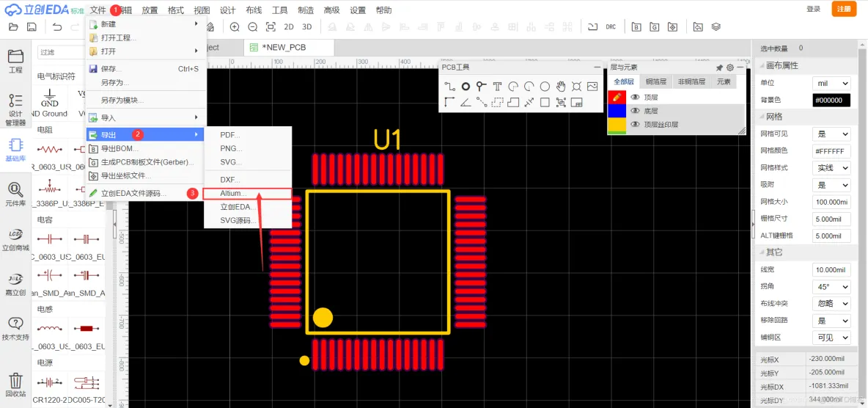Select the Canvas Origin tool in PCB工具

[449, 102]
